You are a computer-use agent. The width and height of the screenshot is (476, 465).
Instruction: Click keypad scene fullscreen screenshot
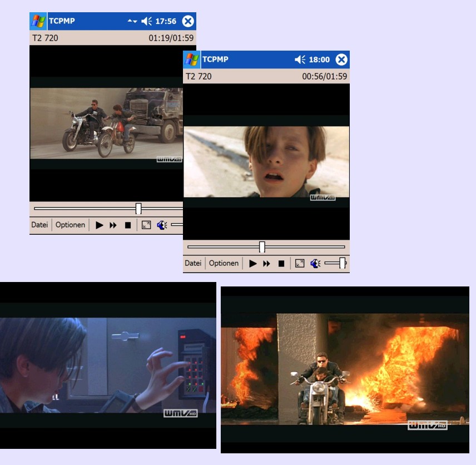click(108, 365)
